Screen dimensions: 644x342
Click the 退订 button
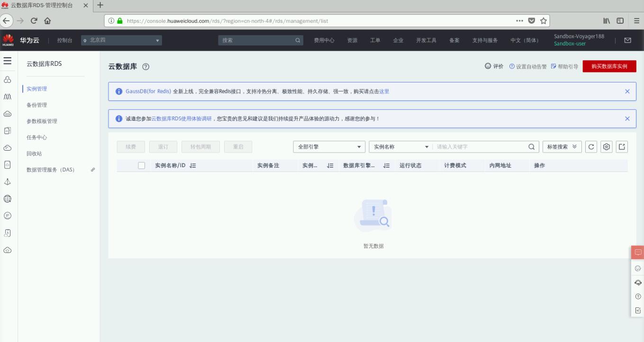(x=163, y=147)
